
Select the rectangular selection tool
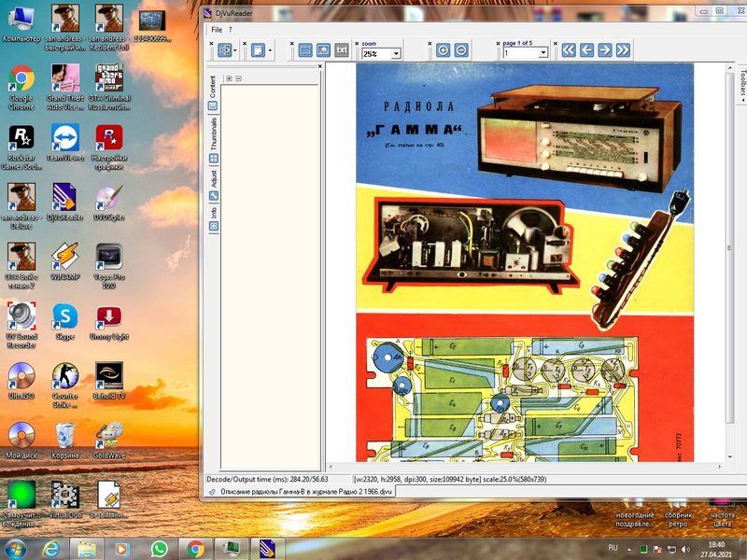(305, 50)
